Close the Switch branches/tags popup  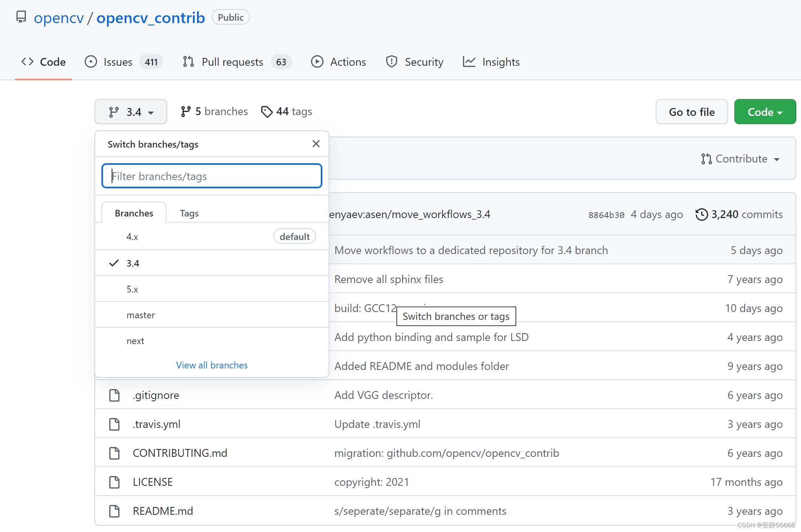[316, 144]
